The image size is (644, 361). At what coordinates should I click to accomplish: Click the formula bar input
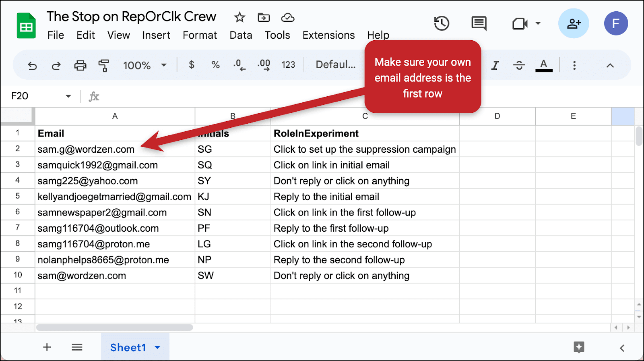pos(370,96)
